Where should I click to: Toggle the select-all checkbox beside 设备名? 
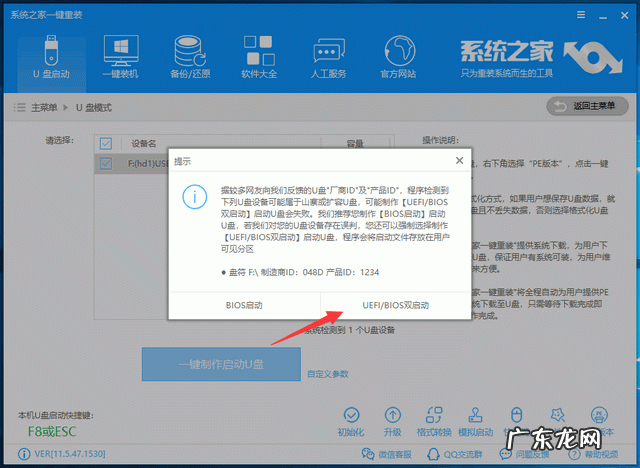click(x=106, y=143)
